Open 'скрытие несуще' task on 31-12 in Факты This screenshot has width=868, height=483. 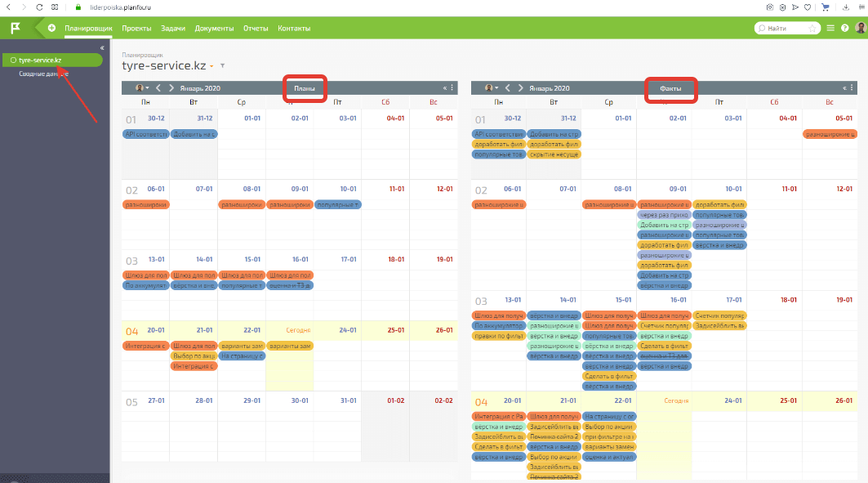coord(554,154)
